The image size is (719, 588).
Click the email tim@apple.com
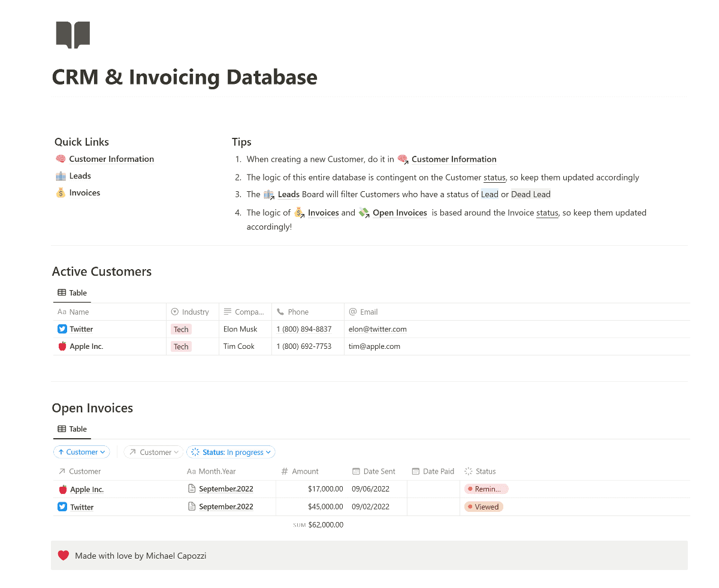point(374,346)
